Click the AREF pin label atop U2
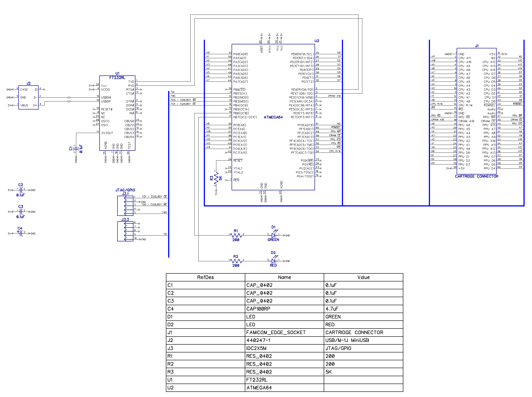The image size is (532, 397). (x=261, y=49)
